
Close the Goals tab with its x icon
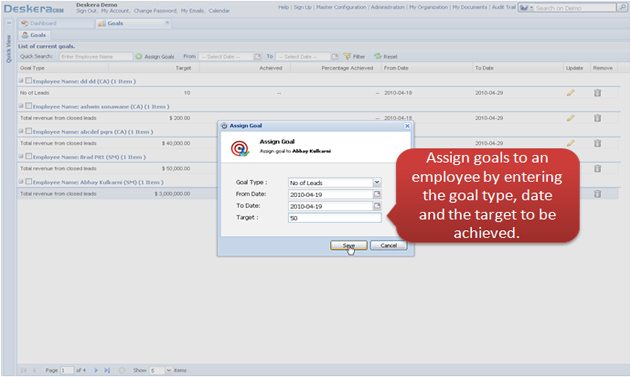(x=167, y=23)
